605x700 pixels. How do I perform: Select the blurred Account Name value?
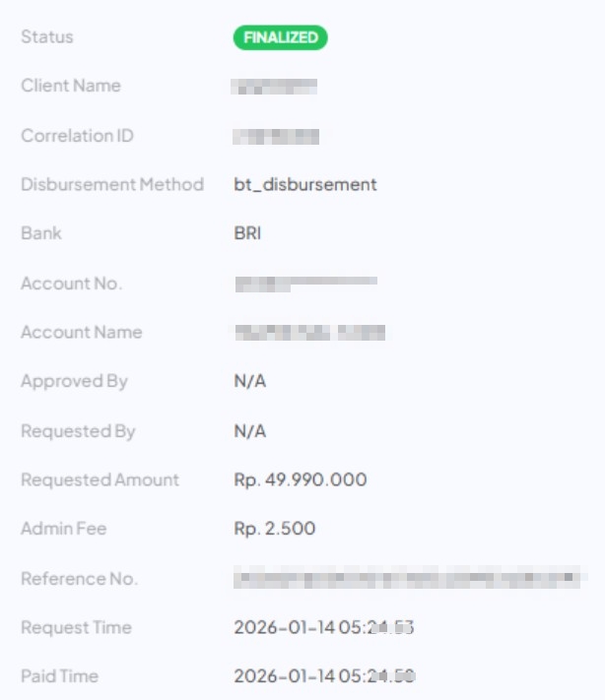(309, 333)
